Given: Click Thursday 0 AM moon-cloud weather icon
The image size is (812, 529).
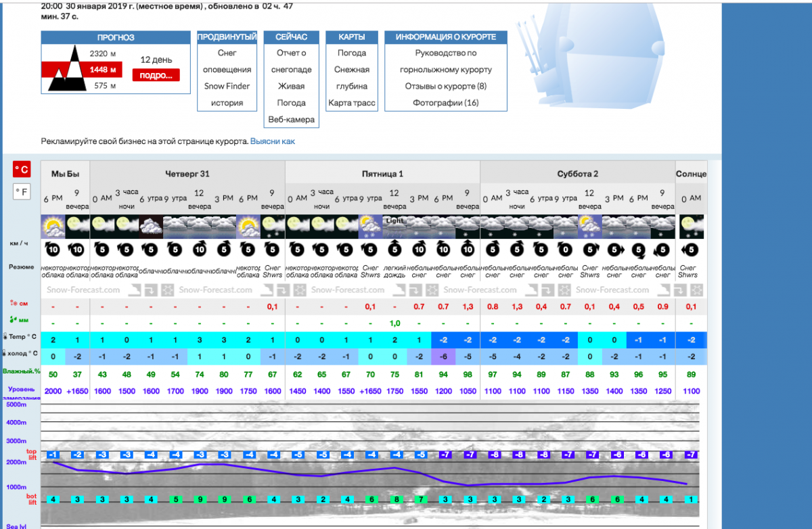Looking at the screenshot, I should 101,226.
